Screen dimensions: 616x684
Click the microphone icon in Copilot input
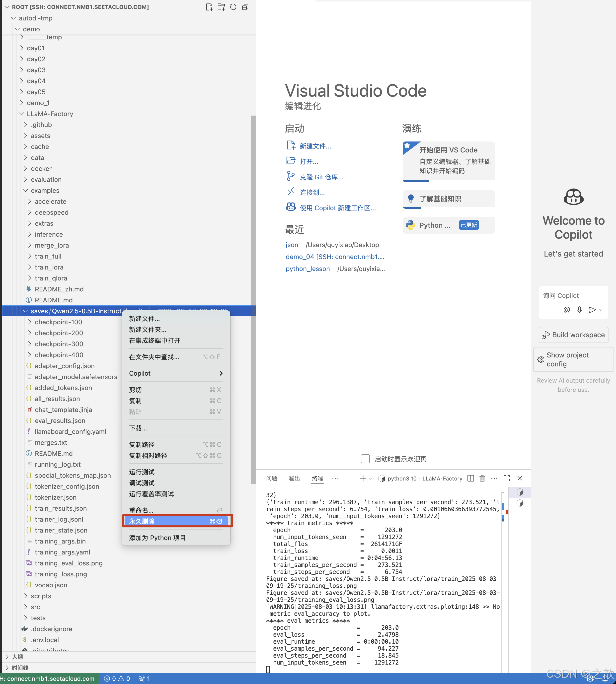tap(579, 310)
